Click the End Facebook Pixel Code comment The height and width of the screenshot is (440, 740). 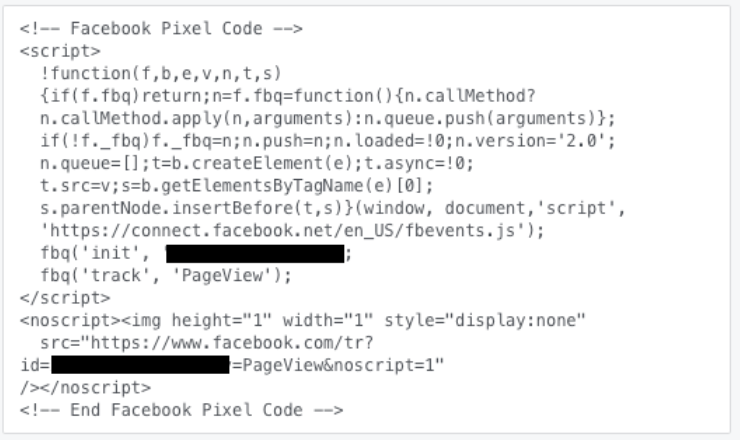pyautogui.click(x=181, y=410)
